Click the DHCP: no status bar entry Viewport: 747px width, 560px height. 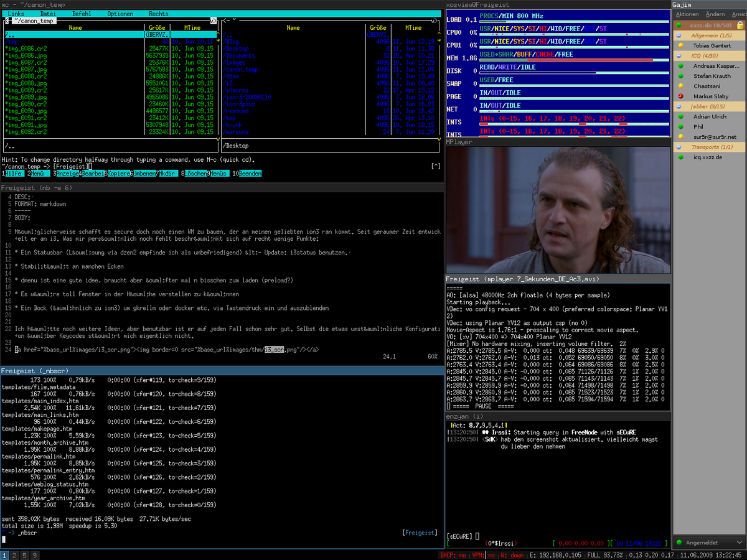(x=452, y=555)
